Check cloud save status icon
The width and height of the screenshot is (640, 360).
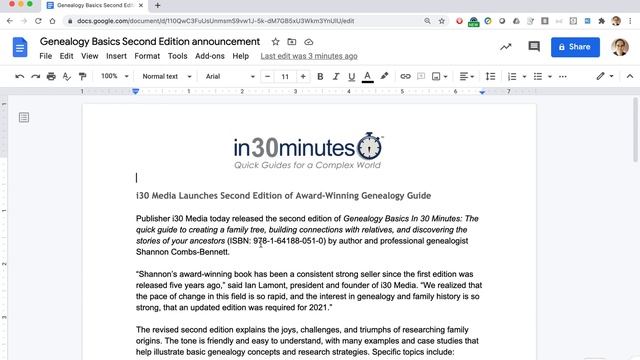(x=309, y=42)
